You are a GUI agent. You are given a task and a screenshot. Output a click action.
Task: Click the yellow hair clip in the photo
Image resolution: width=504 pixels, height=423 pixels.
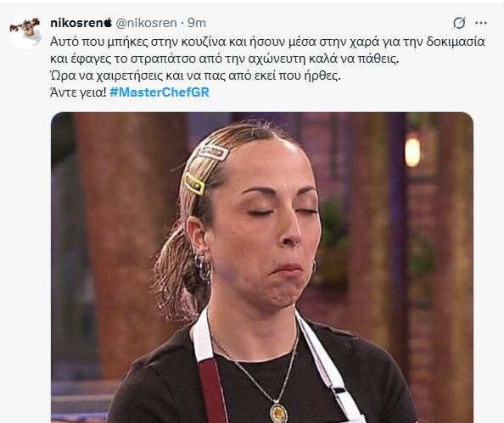194,184
